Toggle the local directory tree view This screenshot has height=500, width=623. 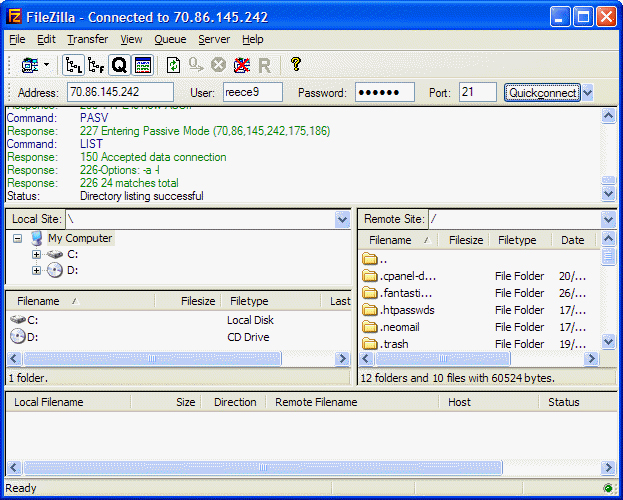click(x=74, y=65)
